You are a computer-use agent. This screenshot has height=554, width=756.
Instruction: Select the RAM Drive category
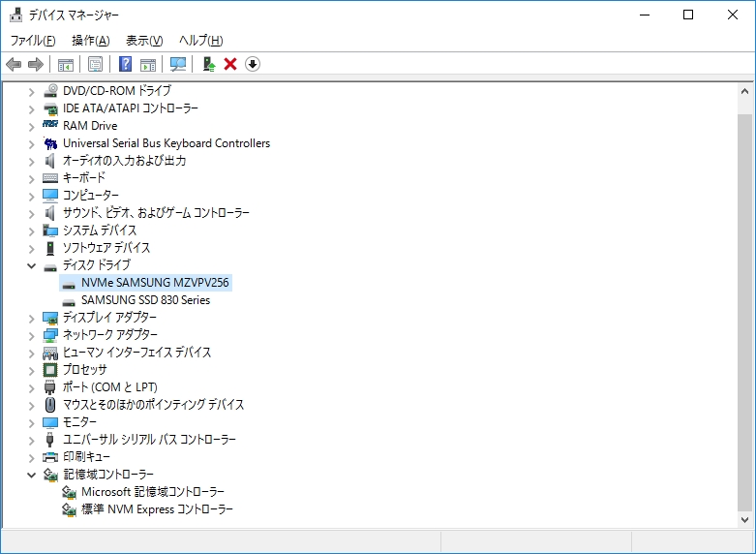90,126
